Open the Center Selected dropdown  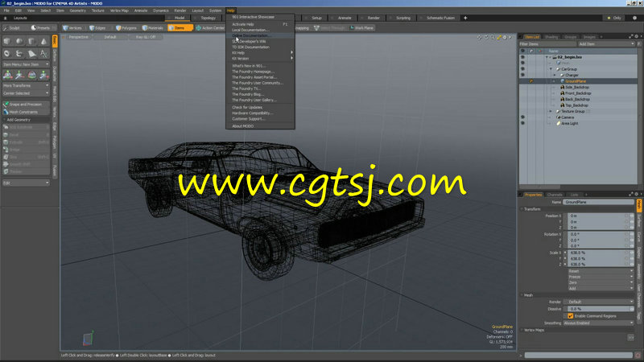[x=26, y=93]
